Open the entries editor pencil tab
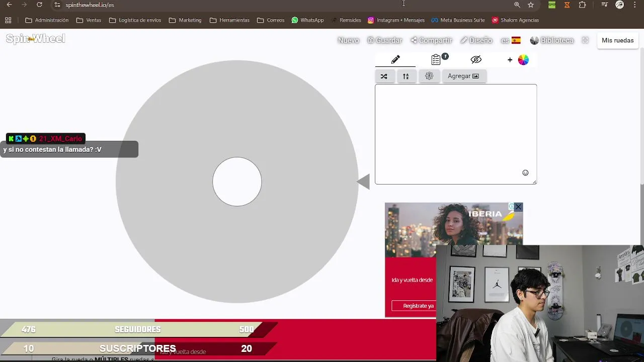Image resolution: width=644 pixels, height=362 pixels. 395,60
